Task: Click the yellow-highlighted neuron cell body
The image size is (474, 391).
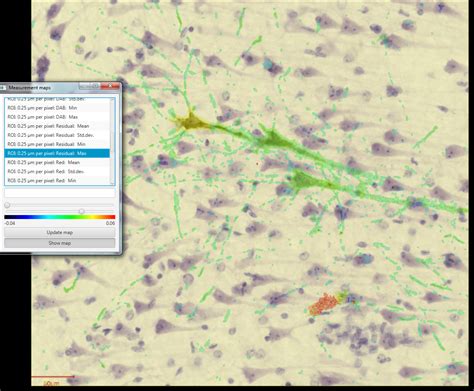Action: [191, 122]
